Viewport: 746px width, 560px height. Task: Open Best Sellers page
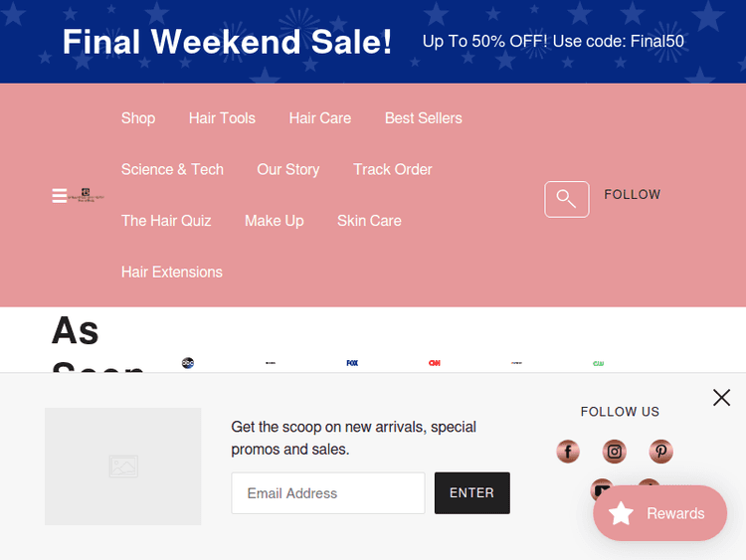pos(424,118)
